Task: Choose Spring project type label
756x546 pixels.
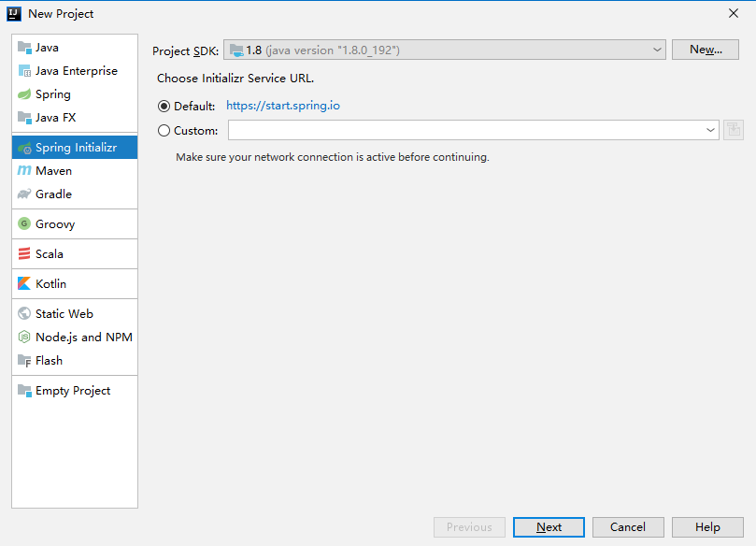Action: point(53,94)
